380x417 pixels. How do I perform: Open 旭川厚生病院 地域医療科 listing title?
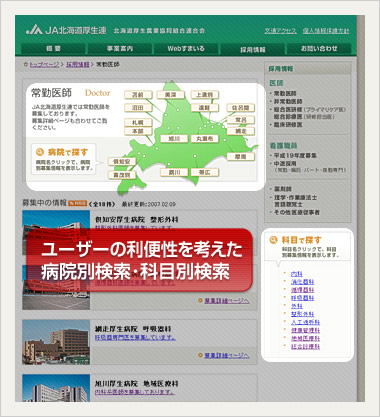[137, 384]
